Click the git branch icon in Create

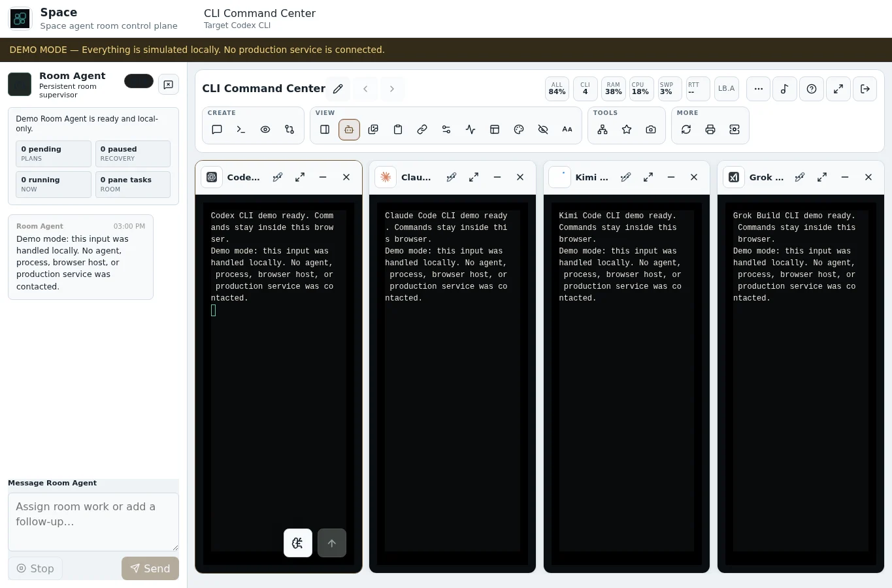pos(289,129)
